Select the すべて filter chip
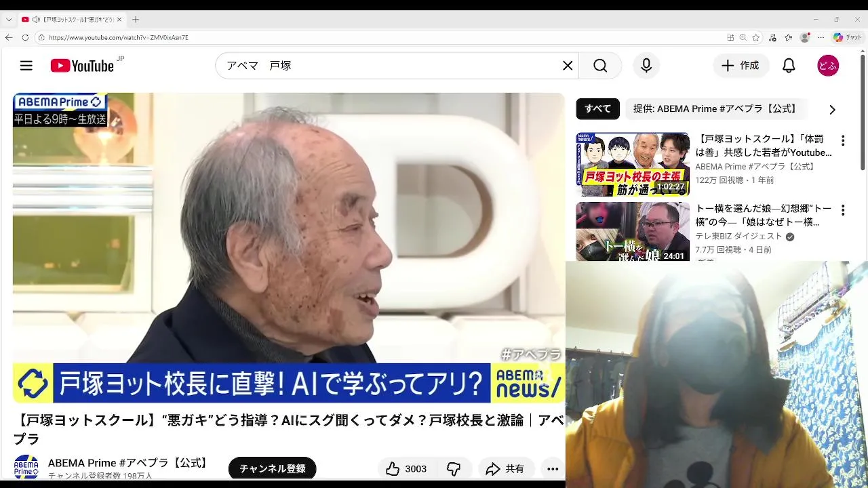This screenshot has width=868, height=488. 597,108
